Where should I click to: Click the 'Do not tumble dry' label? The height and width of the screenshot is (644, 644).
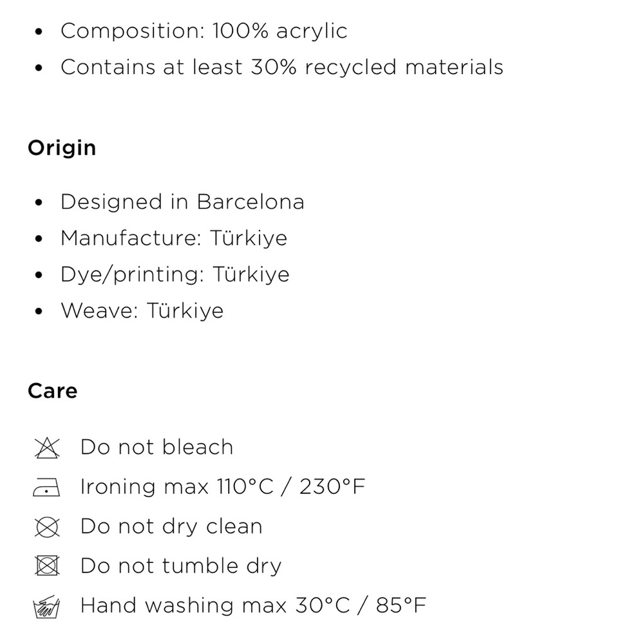(x=181, y=566)
